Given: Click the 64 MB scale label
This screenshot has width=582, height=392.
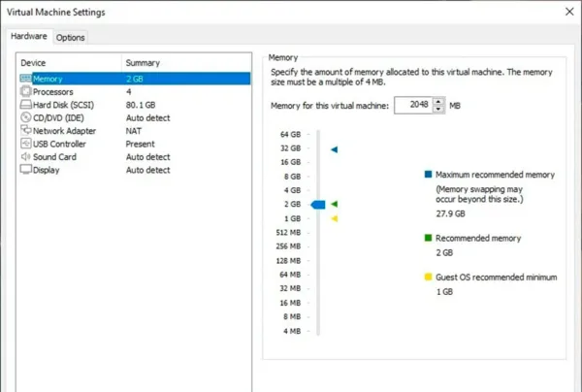Looking at the screenshot, I should [x=290, y=275].
